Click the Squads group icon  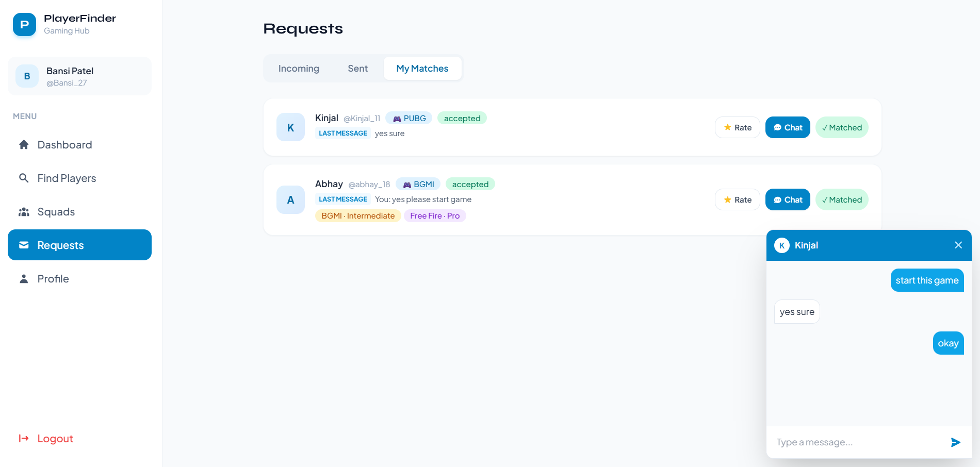tap(24, 212)
